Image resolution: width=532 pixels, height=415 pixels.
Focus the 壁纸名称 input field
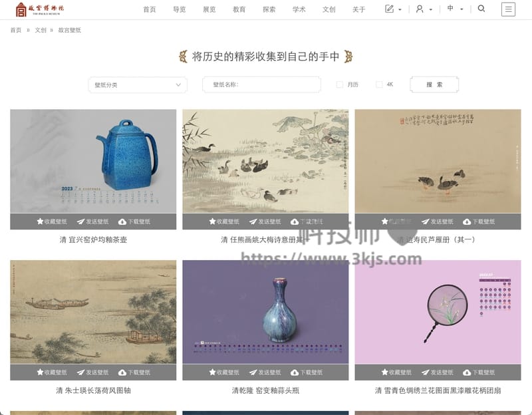(x=261, y=84)
